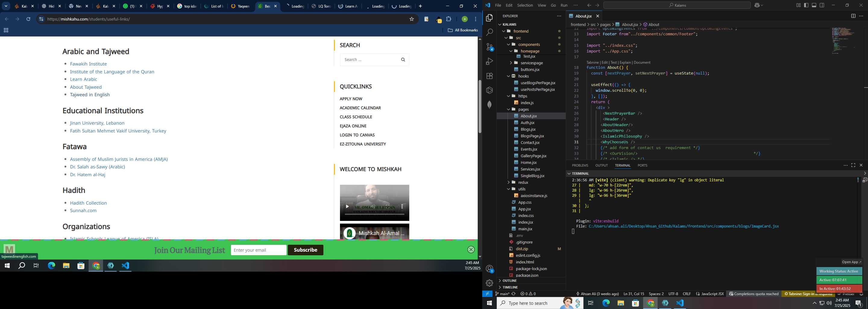Switch to the PORTS panel tab
Screen dimensions: 868x309
coord(642,166)
